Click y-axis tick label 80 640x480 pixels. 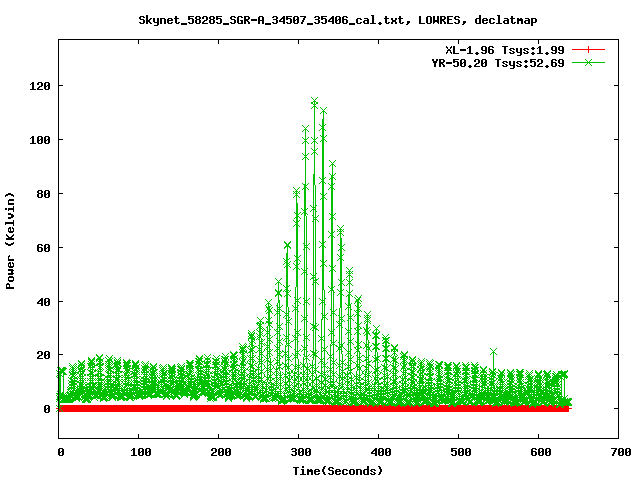[x=43, y=194]
